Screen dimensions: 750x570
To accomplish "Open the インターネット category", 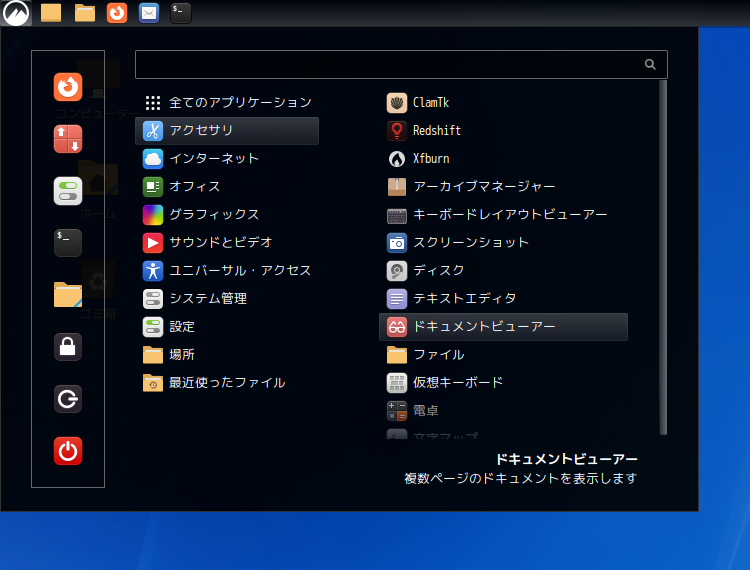I will coord(227,159).
